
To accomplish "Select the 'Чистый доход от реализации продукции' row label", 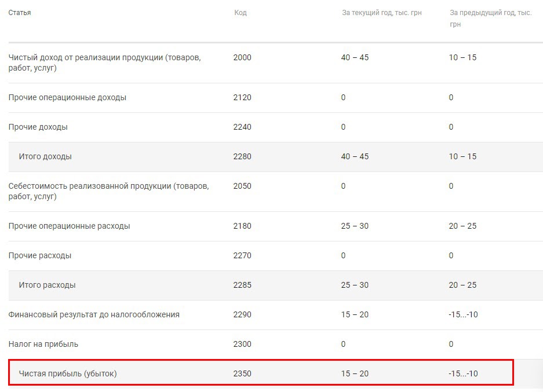I will coord(104,63).
